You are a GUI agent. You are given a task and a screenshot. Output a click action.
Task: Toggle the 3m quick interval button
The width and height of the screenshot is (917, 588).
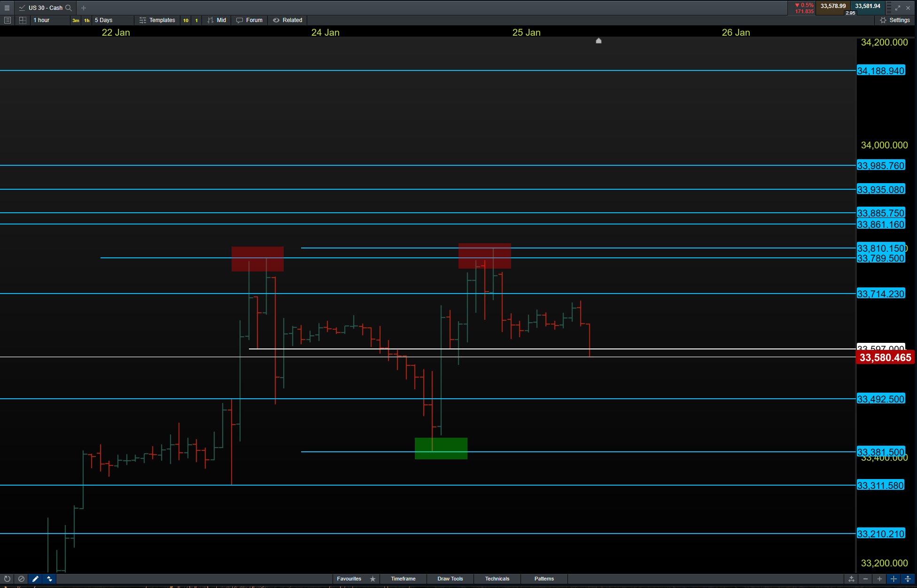pyautogui.click(x=76, y=20)
